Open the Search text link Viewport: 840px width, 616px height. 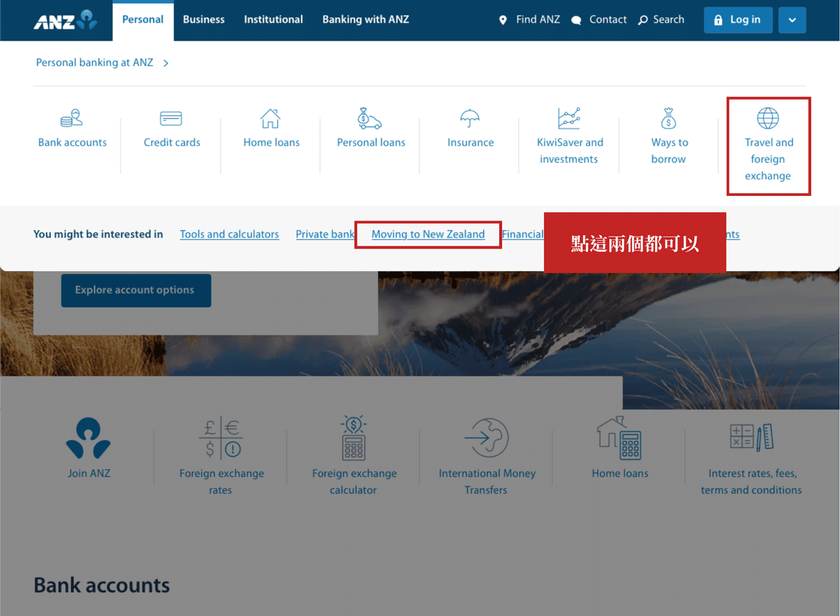pos(668,20)
